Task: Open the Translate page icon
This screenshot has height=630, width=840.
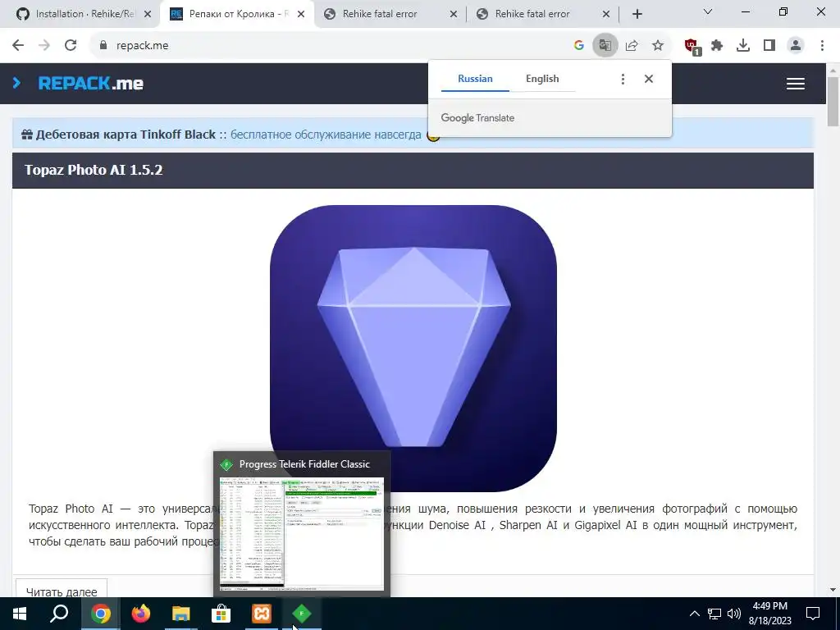Action: point(605,46)
